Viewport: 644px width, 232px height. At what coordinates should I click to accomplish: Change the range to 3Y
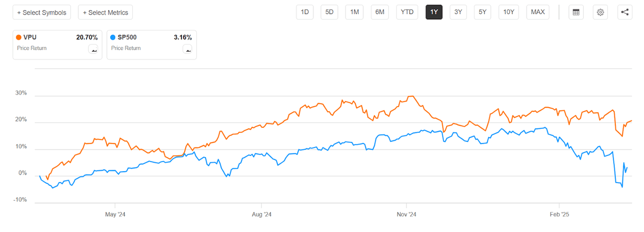pyautogui.click(x=458, y=12)
